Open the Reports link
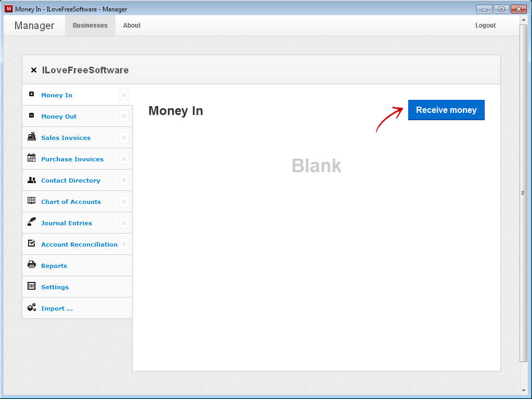The height and width of the screenshot is (399, 532). click(x=54, y=266)
